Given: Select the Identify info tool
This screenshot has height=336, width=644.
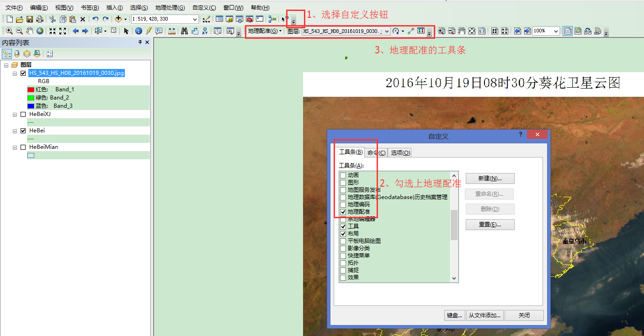Looking at the screenshot, I should pyautogui.click(x=138, y=31).
